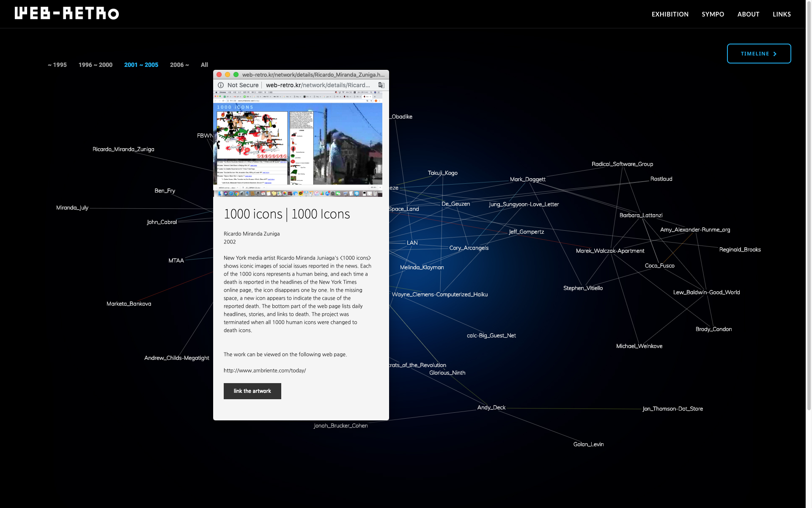Open the Miranda_July network node

coord(72,207)
